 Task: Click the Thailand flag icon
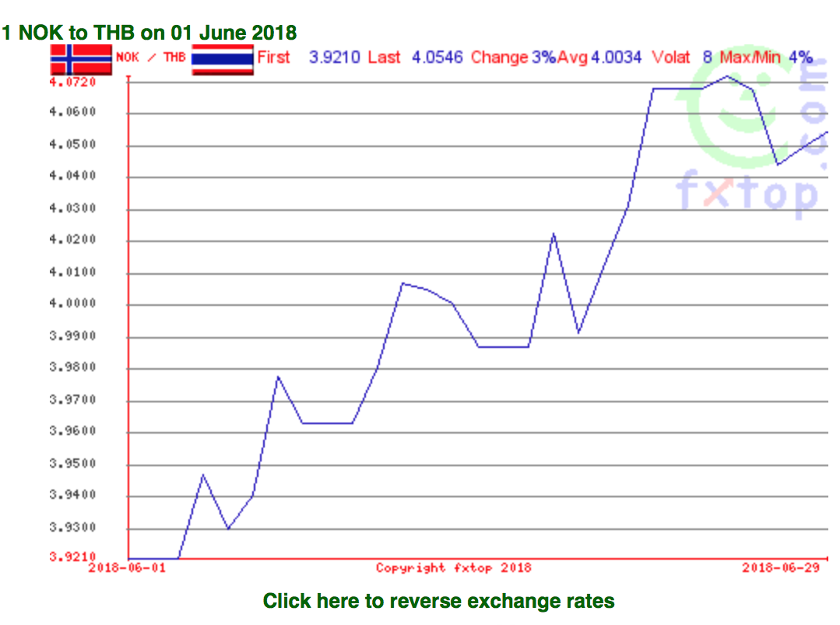pos(223,59)
